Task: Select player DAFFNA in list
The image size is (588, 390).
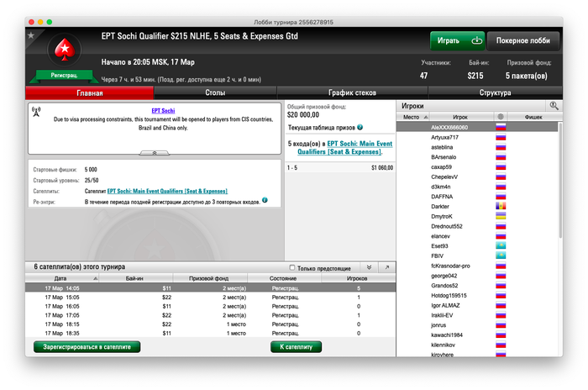Action: 477,197
